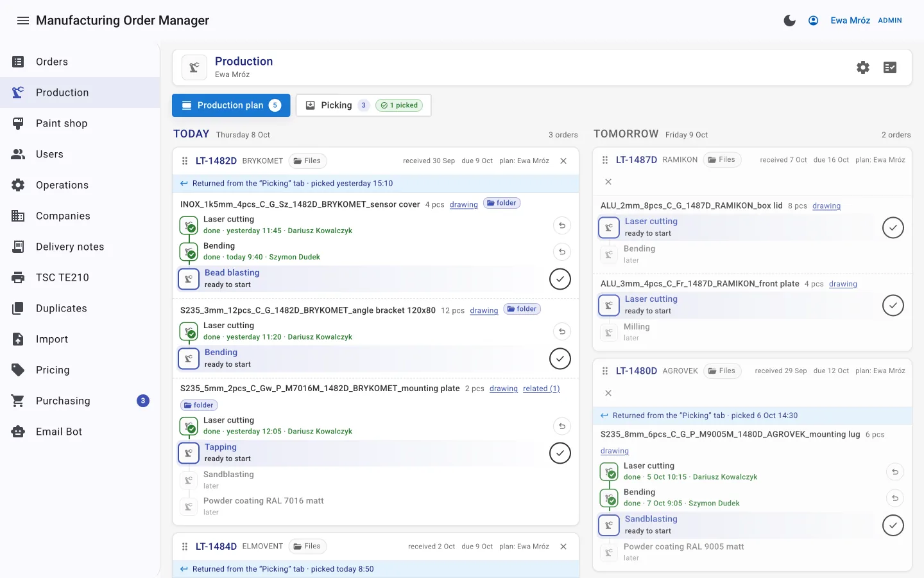This screenshot has height=578, width=924.
Task: Open TSC TE210 printer page
Action: (x=80, y=277)
